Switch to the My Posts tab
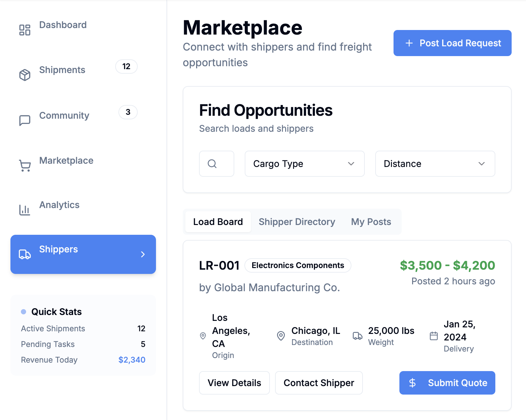 pos(371,222)
